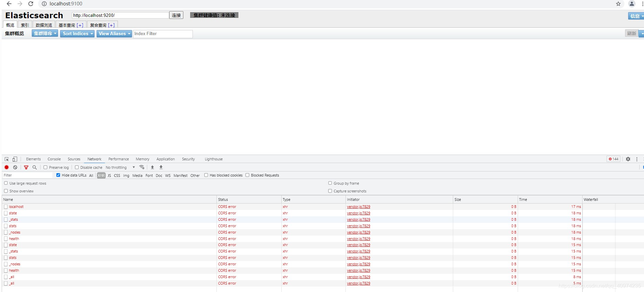Sort requests by the Status column header
The height and width of the screenshot is (292, 644).
coord(249,200)
